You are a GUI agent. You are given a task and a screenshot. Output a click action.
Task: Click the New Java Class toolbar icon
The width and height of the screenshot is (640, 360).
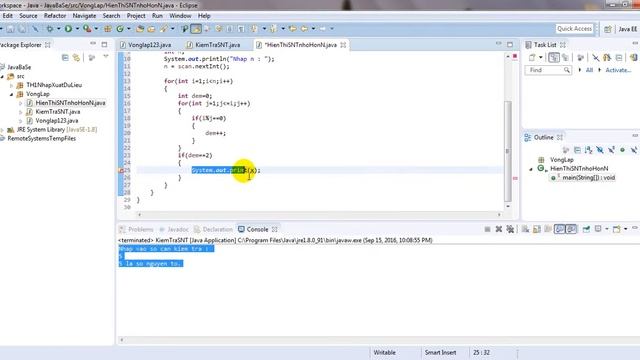coord(120,29)
